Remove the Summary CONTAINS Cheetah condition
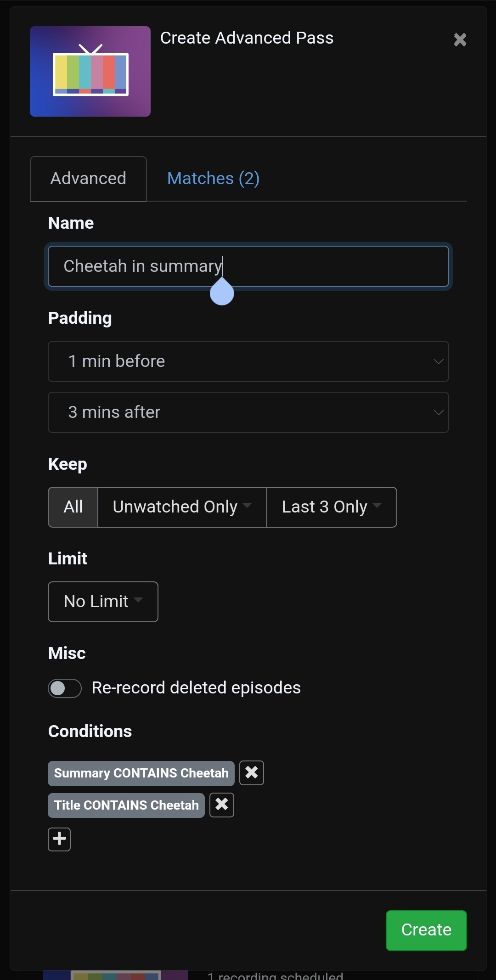496x980 pixels. coord(252,773)
